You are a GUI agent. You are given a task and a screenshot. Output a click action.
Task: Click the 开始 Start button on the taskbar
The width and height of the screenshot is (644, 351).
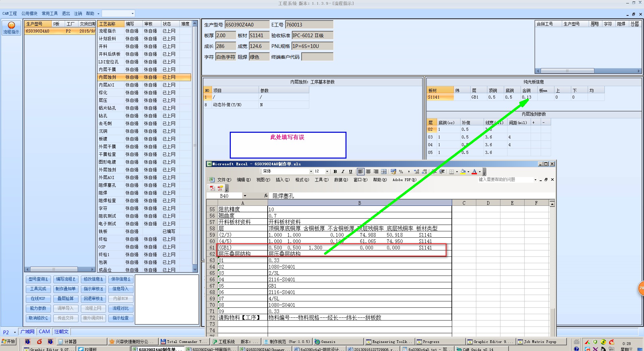point(9,342)
